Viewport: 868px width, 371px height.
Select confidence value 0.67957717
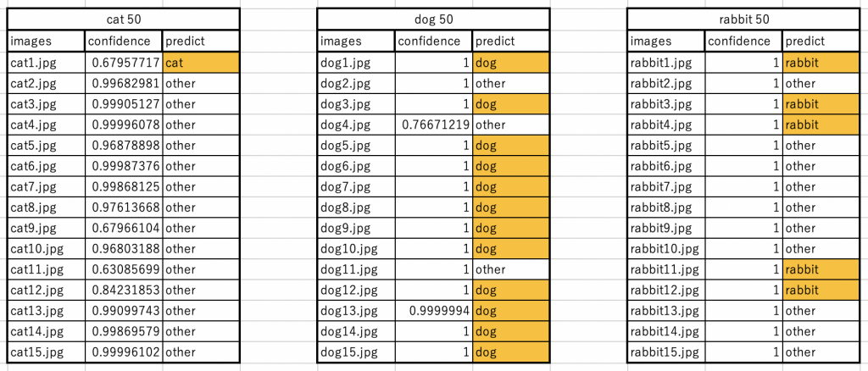pos(124,62)
